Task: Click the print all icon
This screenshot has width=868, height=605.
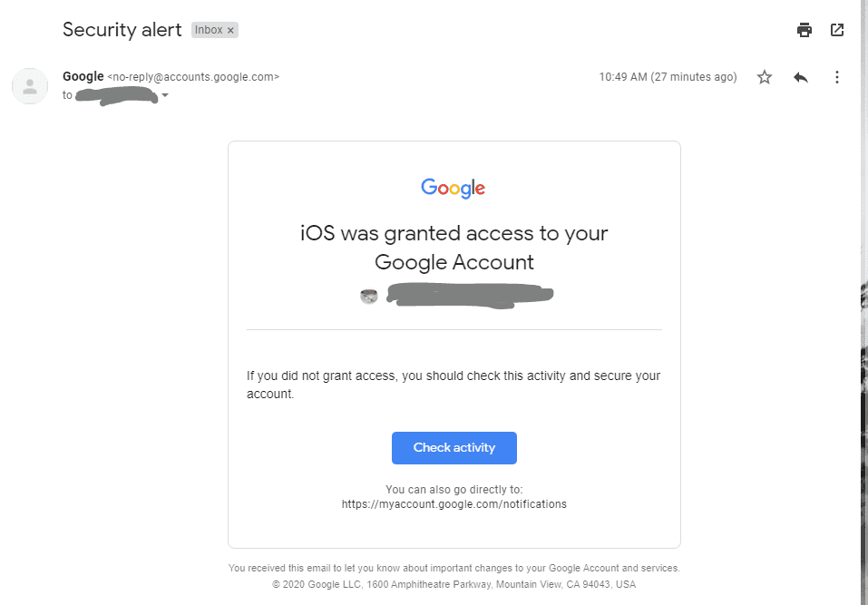Action: [x=805, y=30]
